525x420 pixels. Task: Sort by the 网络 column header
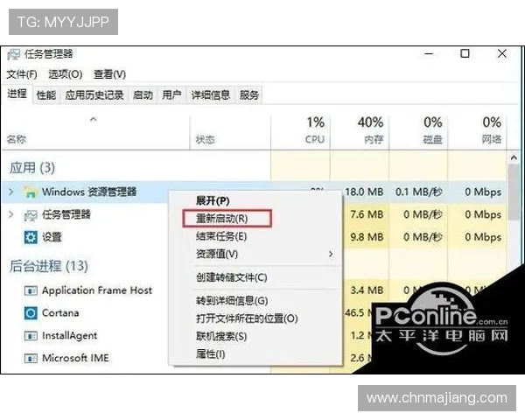tap(492, 139)
